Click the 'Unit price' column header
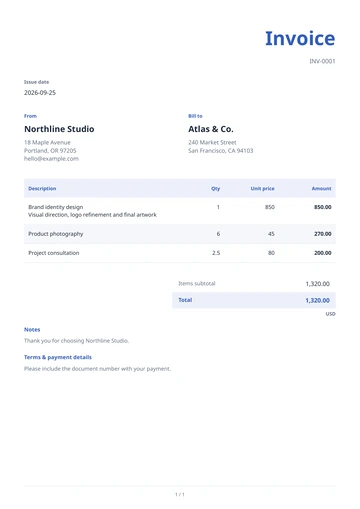Image resolution: width=360 pixels, height=509 pixels. pos(263,189)
